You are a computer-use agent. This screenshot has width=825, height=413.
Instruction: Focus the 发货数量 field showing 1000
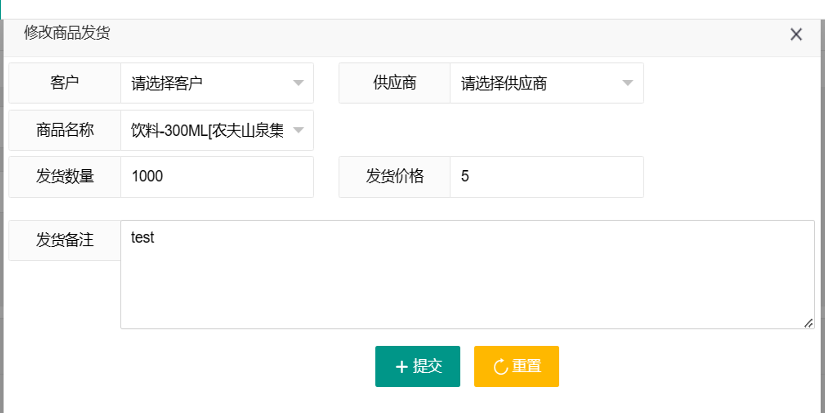click(217, 177)
